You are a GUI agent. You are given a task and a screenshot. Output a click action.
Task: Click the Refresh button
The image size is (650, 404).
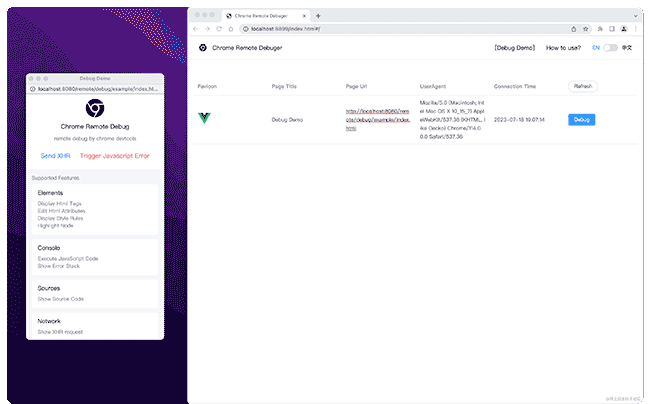pyautogui.click(x=583, y=86)
